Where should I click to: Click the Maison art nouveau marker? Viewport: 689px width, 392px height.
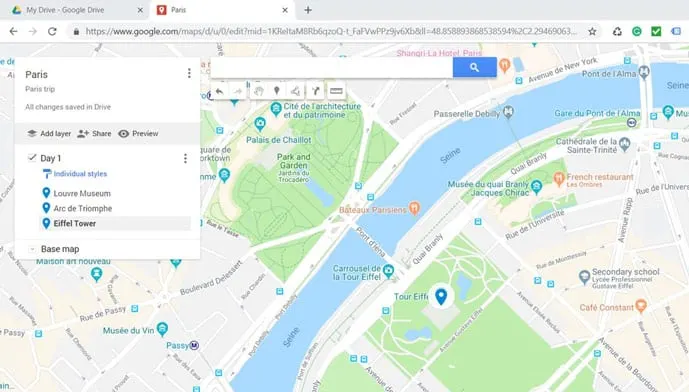[97, 274]
